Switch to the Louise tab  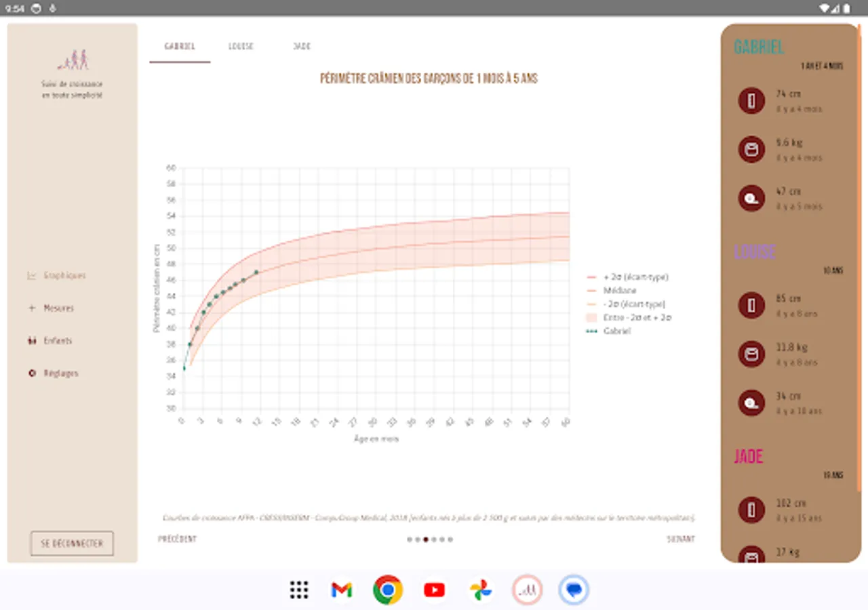click(x=241, y=47)
